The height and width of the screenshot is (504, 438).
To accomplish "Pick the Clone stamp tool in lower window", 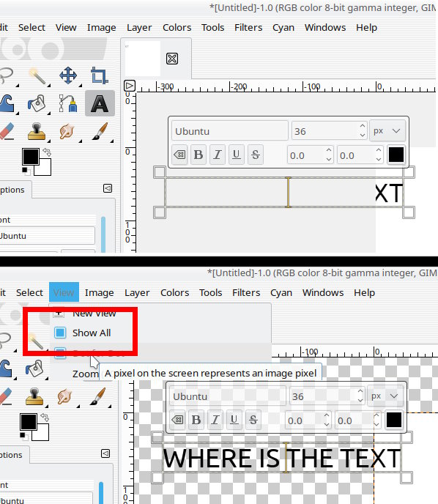I will [34, 396].
